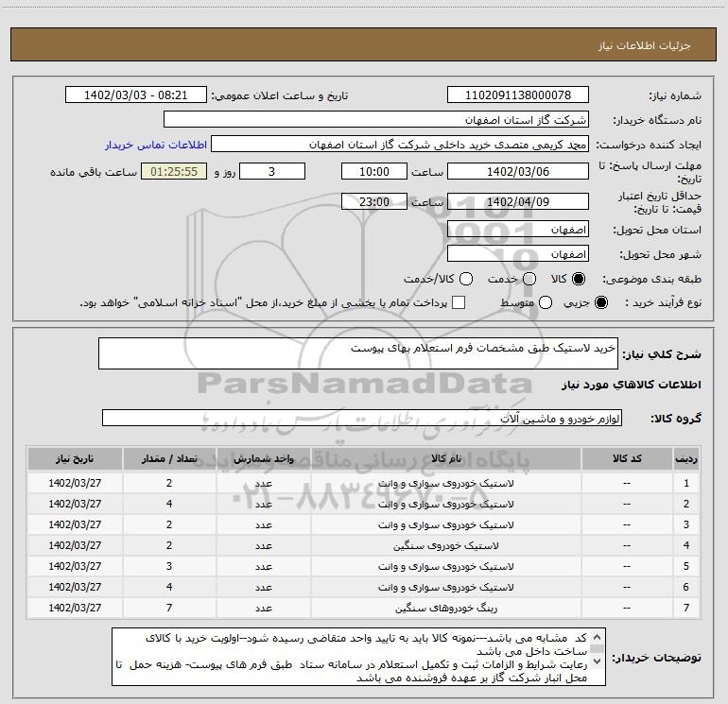Click row 3 item name cell
Image resolution: width=728 pixels, height=704 pixels.
point(445,524)
